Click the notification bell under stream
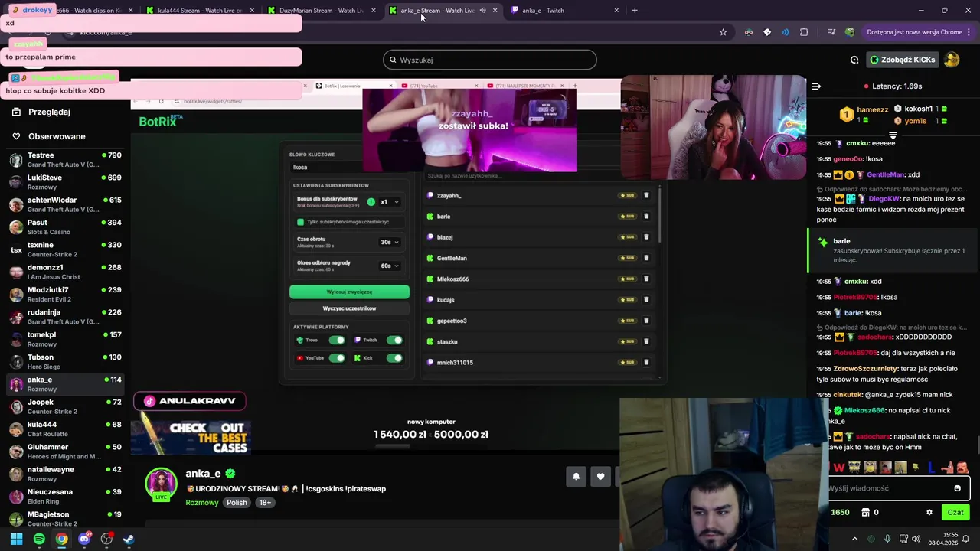Viewport: 980px width, 551px height. point(577,477)
